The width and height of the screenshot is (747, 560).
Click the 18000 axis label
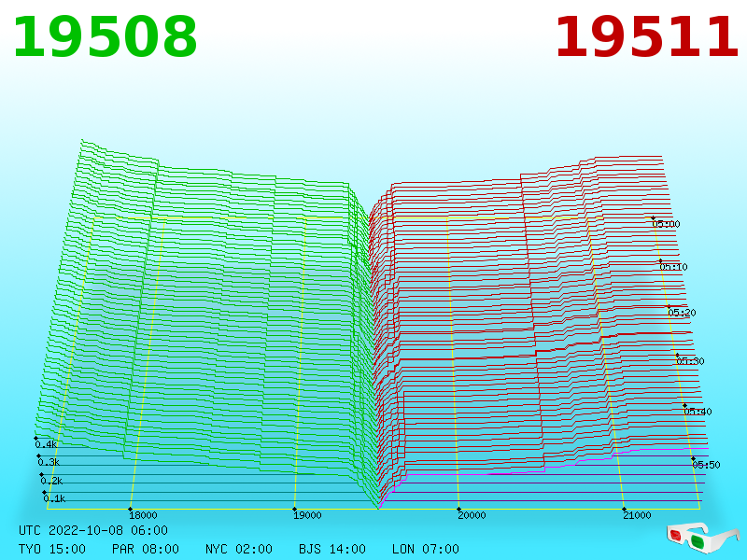tap(143, 515)
